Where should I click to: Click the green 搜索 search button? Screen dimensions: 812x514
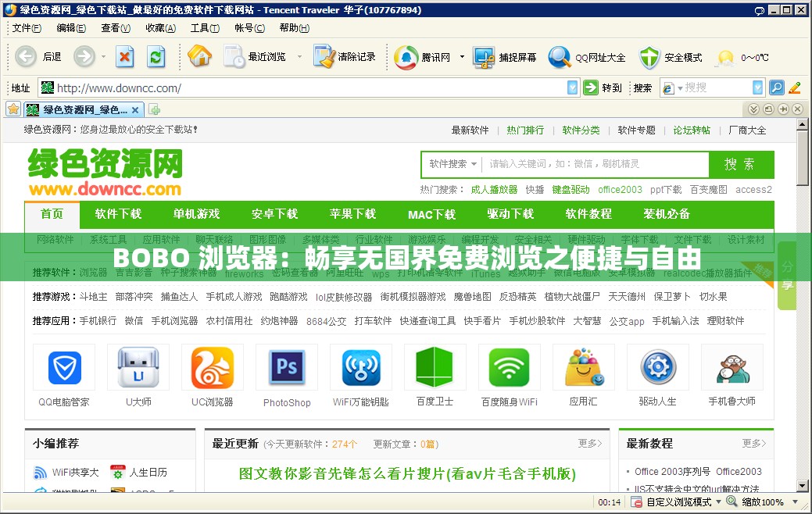(x=741, y=165)
